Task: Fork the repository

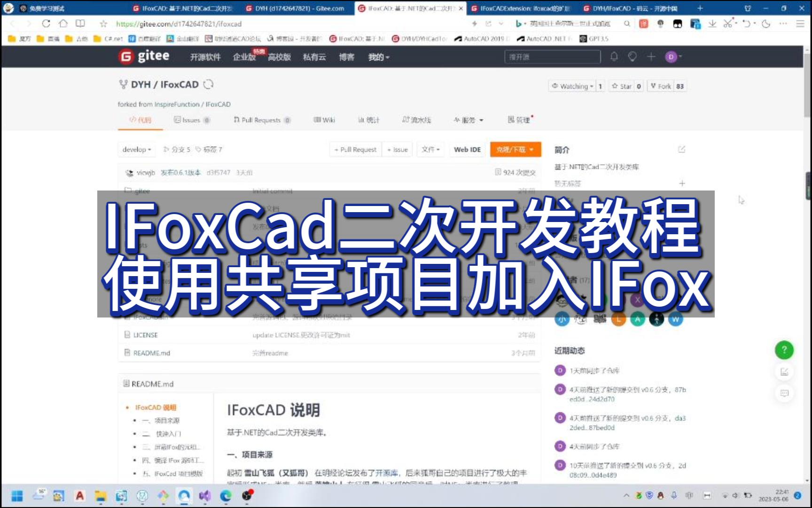Action: pos(660,86)
